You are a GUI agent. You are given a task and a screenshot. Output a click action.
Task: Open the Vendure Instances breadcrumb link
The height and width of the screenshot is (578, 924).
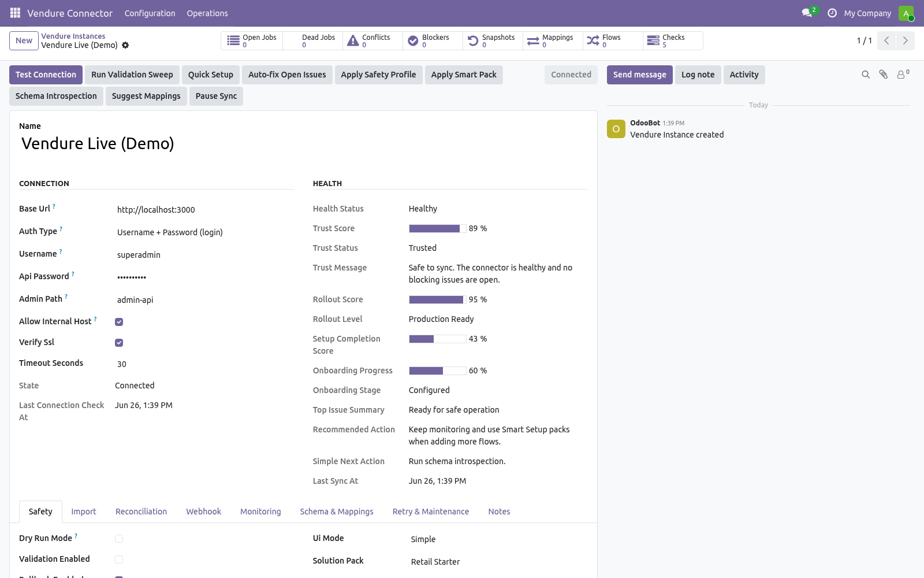coord(73,36)
